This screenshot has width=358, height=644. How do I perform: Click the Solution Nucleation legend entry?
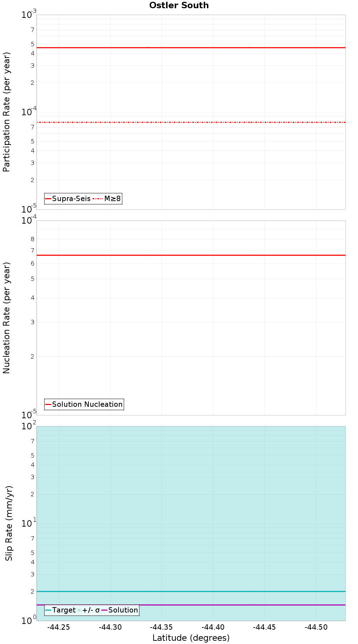[84, 404]
